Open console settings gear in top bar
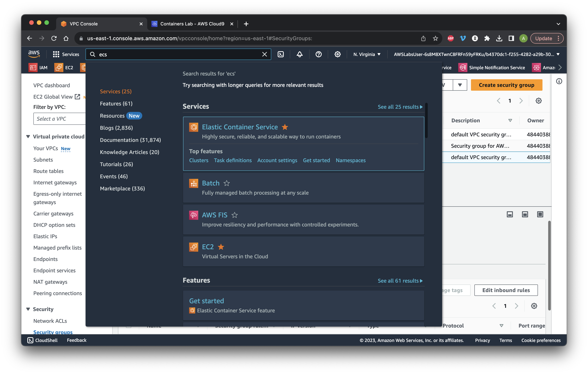The height and width of the screenshot is (374, 588). click(x=337, y=54)
